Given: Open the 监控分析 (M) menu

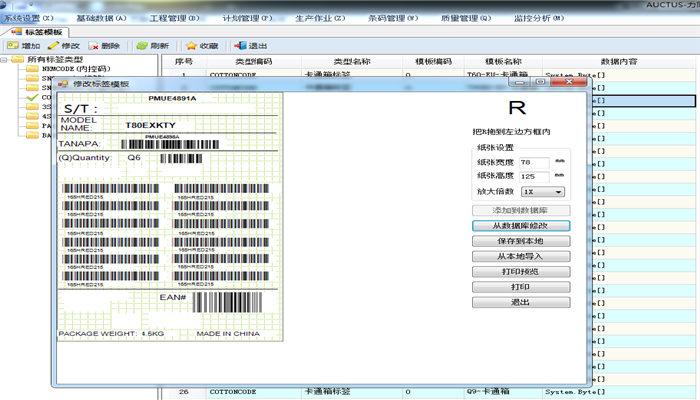Looking at the screenshot, I should point(539,18).
